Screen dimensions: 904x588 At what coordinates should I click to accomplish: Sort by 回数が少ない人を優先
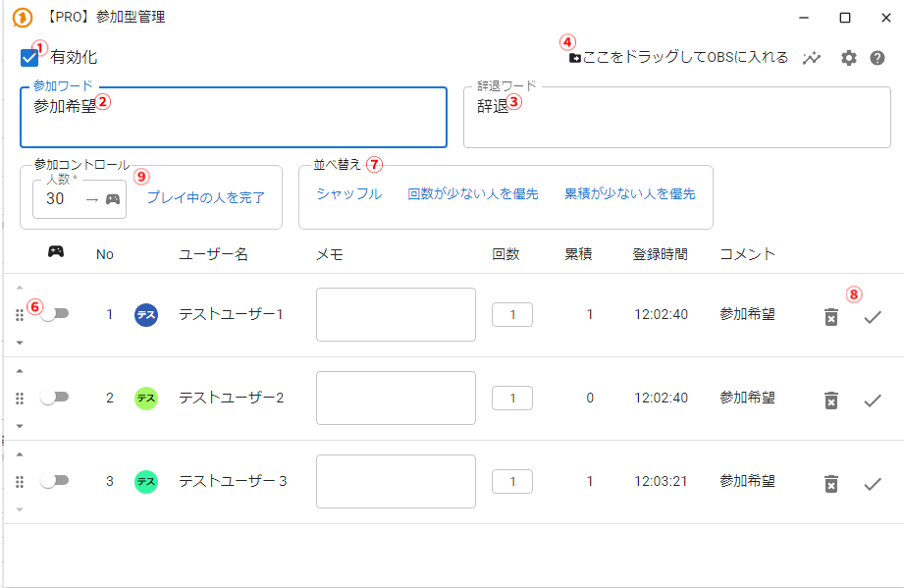(x=473, y=194)
